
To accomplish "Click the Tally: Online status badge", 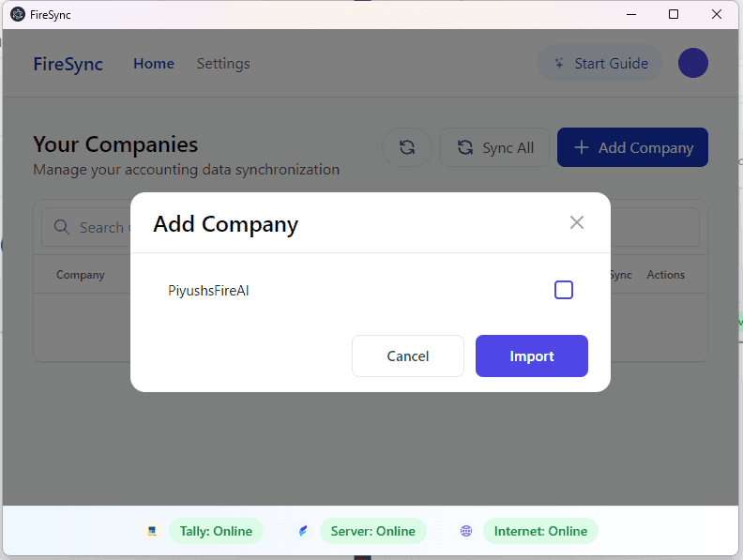I will (x=216, y=531).
